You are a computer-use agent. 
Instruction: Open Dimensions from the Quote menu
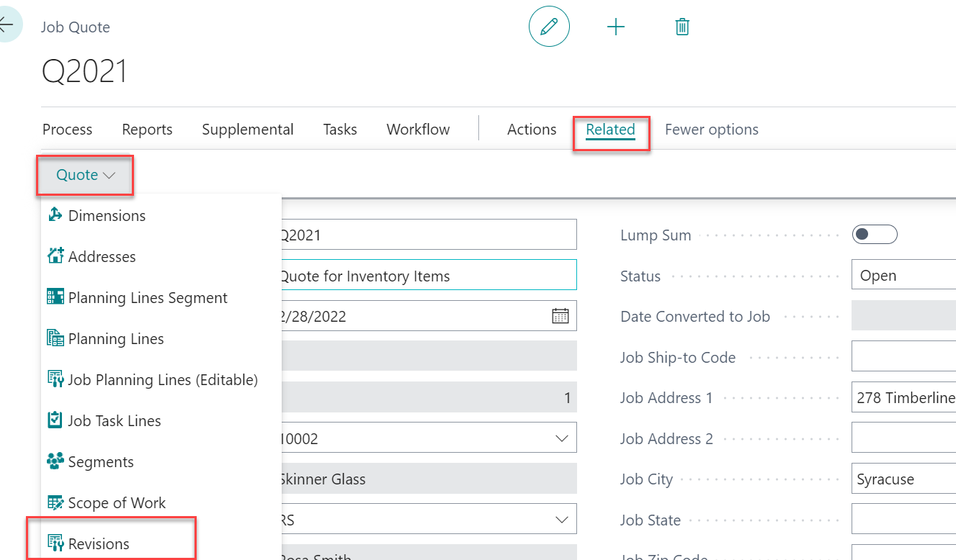[107, 216]
